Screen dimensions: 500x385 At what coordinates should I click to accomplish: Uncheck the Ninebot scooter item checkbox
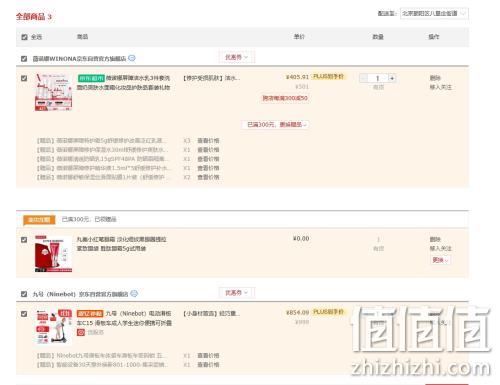coord(24,314)
